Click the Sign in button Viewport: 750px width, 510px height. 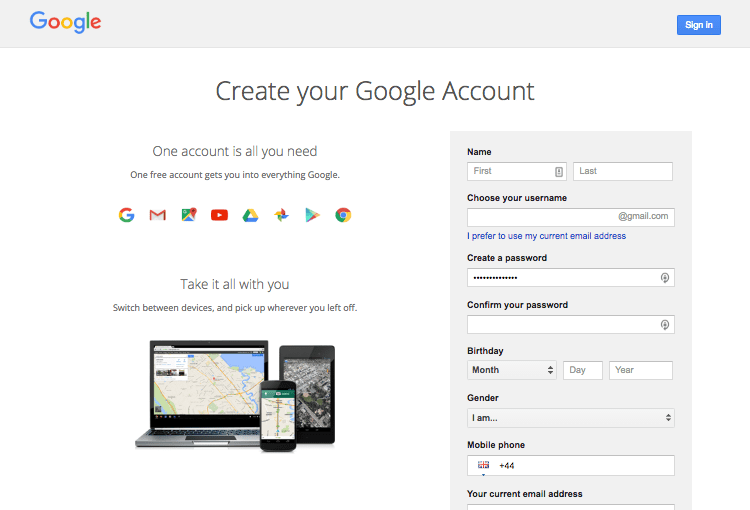tap(699, 25)
